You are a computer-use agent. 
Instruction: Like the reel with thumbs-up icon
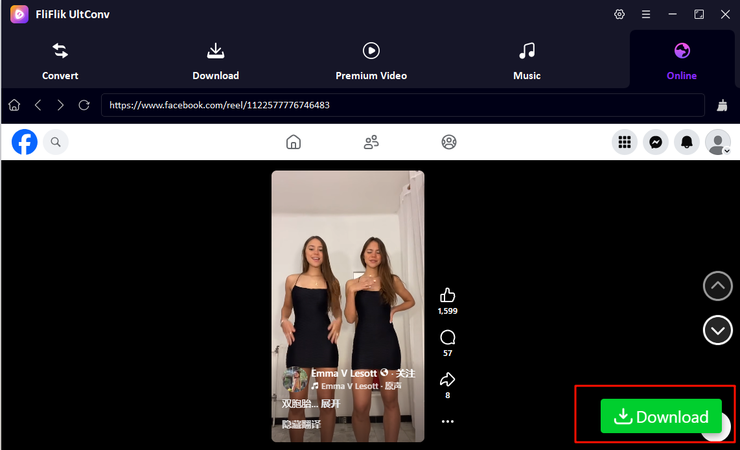coord(447,295)
